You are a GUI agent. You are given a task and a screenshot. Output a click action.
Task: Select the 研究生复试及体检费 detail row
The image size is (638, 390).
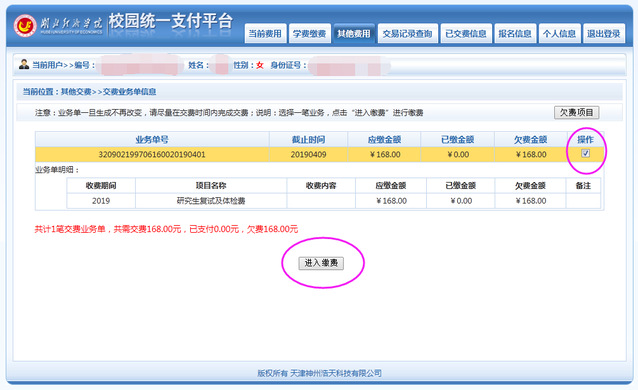point(333,201)
